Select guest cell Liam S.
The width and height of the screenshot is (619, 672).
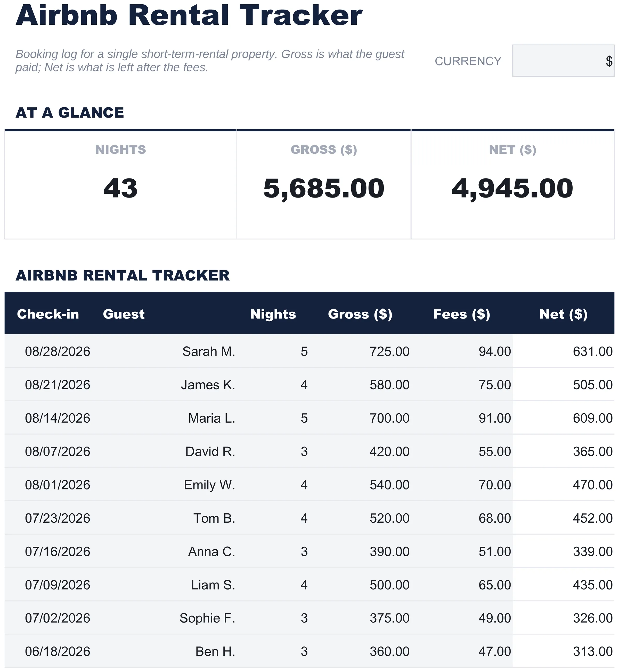pos(213,585)
